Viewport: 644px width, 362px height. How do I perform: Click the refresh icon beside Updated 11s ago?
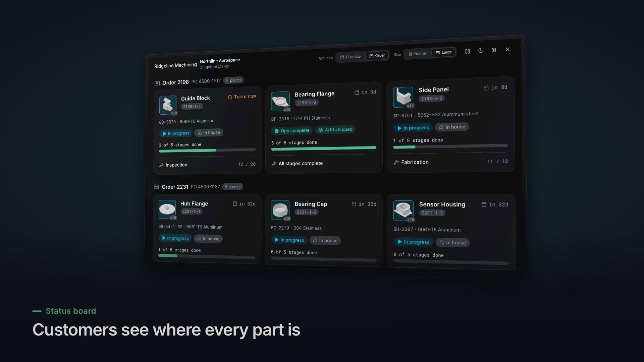[x=202, y=67]
